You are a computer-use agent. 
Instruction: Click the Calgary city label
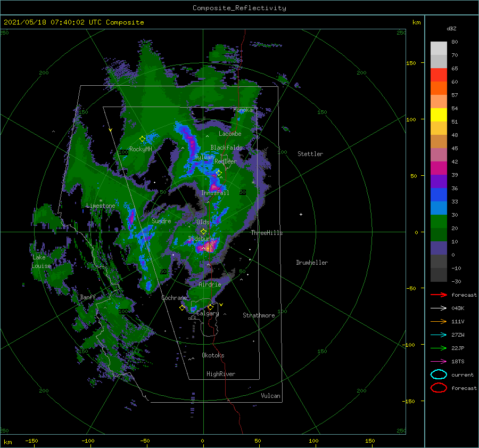[208, 313]
